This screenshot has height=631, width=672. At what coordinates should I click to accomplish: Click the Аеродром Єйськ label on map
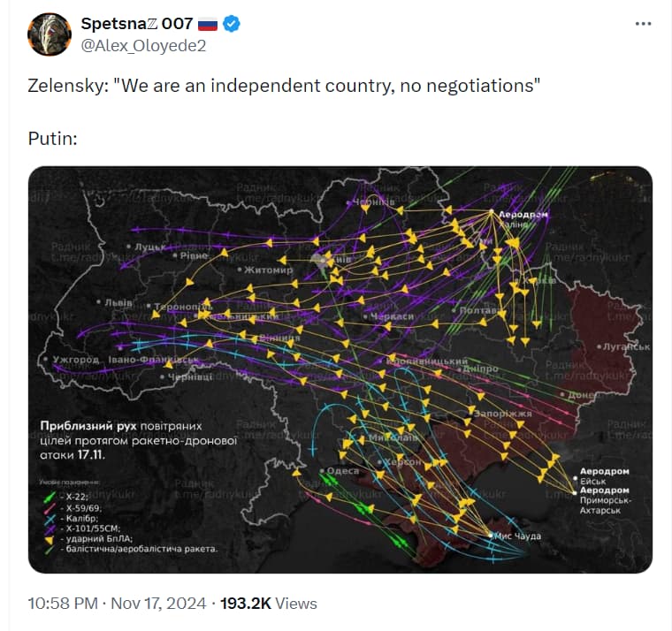click(604, 476)
